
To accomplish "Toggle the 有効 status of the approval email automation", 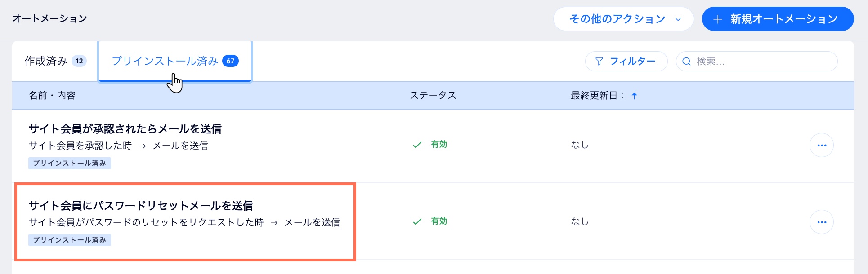I will [438, 145].
